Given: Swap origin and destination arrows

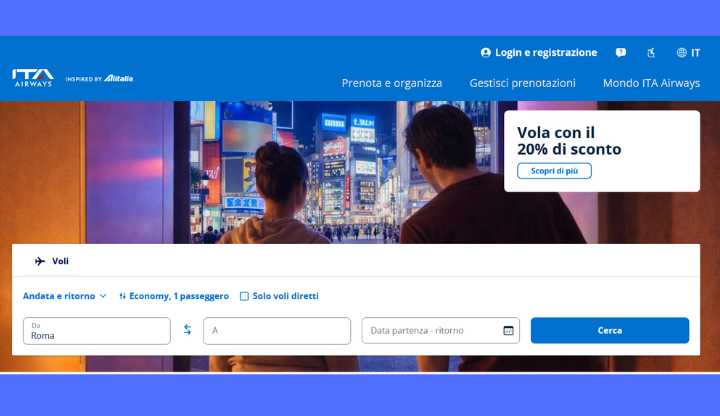Looking at the screenshot, I should [187, 330].
